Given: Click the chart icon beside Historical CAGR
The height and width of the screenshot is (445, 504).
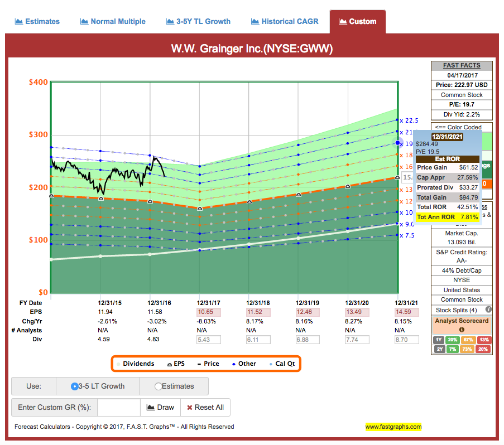Looking at the screenshot, I should [255, 22].
